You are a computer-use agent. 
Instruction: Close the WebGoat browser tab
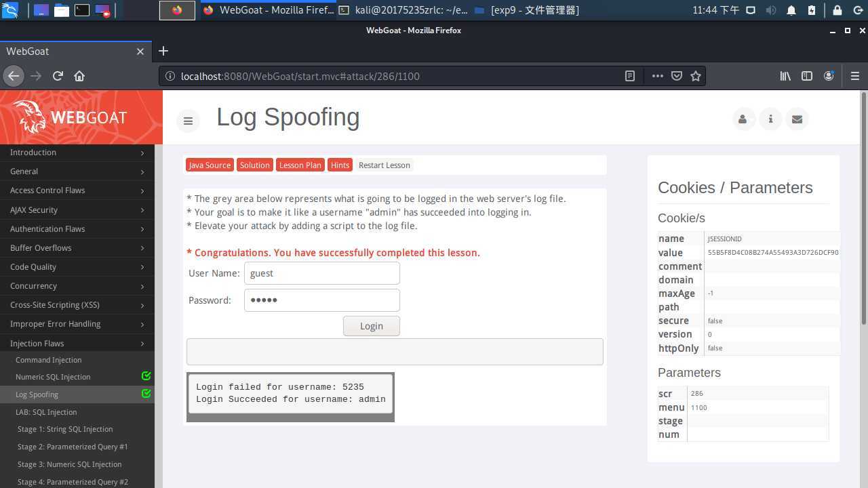[x=140, y=51]
